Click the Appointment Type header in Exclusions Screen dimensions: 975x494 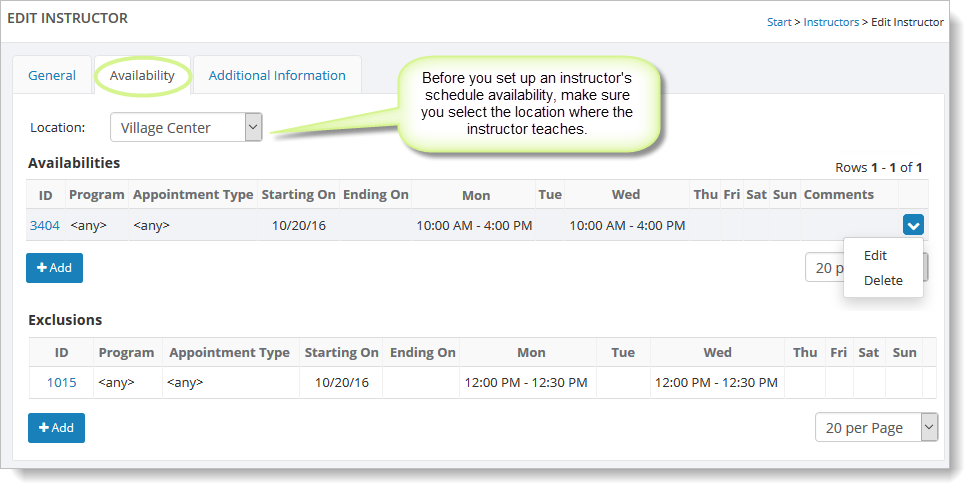click(229, 352)
